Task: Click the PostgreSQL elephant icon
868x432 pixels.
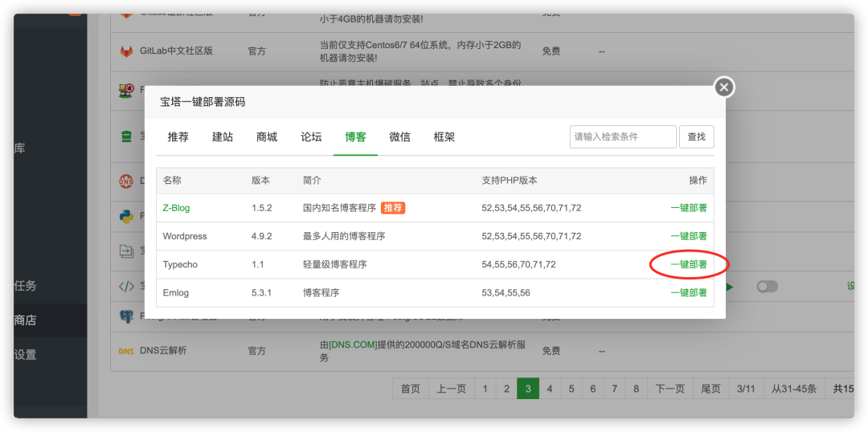Action: (x=127, y=316)
